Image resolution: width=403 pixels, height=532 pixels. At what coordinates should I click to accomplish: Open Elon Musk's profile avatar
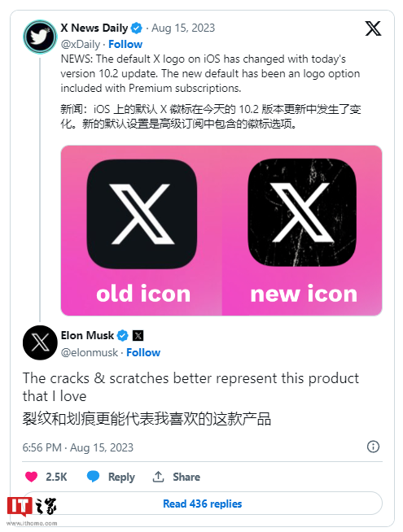(40, 342)
